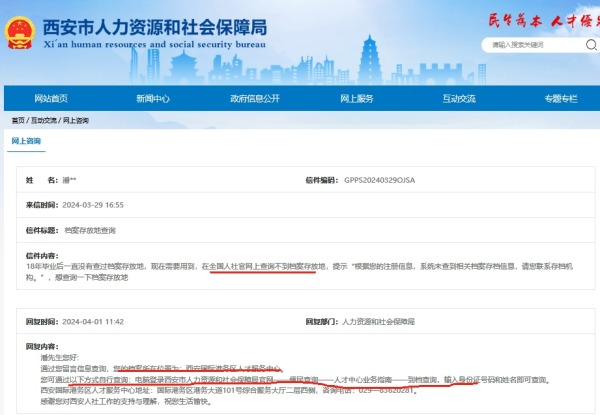Viewport: 600px width, 415px height.
Task: Click the letter title 档案存放地查询
Action: click(90, 230)
